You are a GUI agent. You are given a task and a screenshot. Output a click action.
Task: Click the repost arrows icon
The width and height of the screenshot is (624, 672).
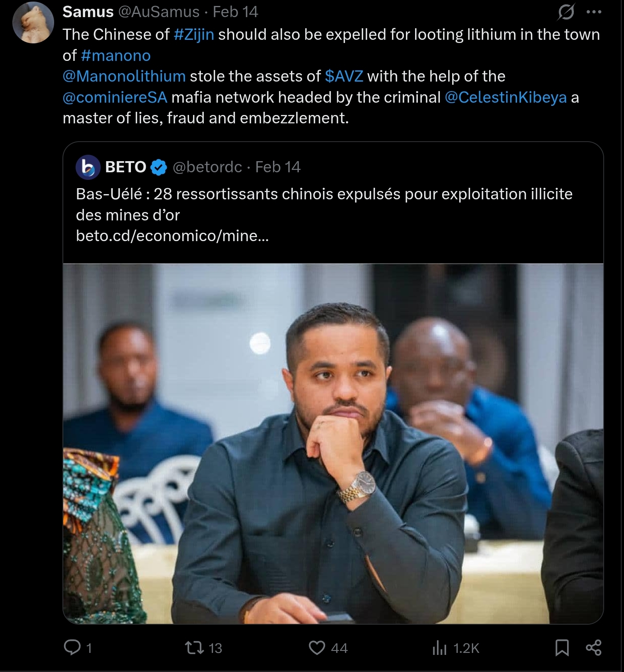click(x=195, y=648)
